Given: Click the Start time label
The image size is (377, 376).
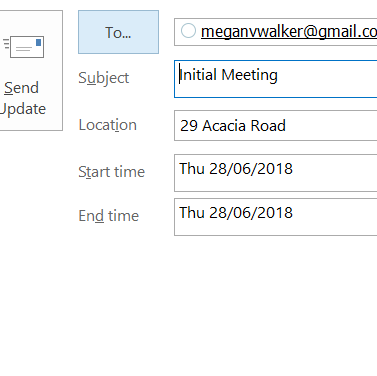Looking at the screenshot, I should click(112, 172).
